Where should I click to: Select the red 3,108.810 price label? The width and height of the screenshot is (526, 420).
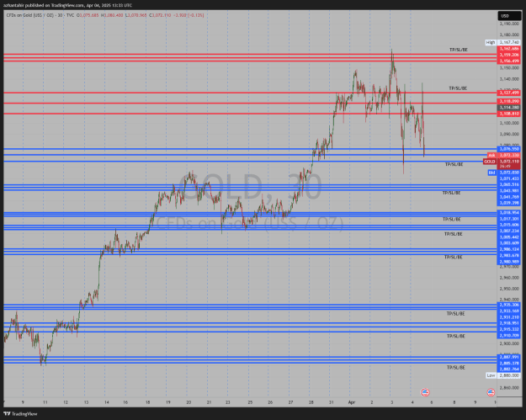tap(509, 114)
